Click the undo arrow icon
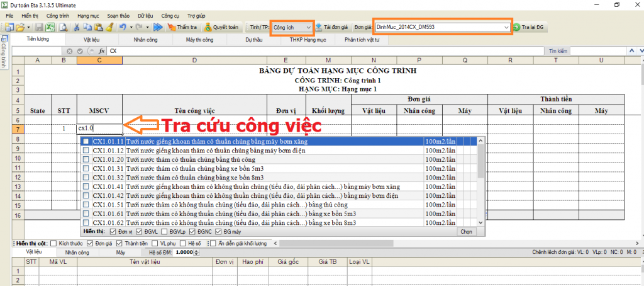 (x=123, y=27)
